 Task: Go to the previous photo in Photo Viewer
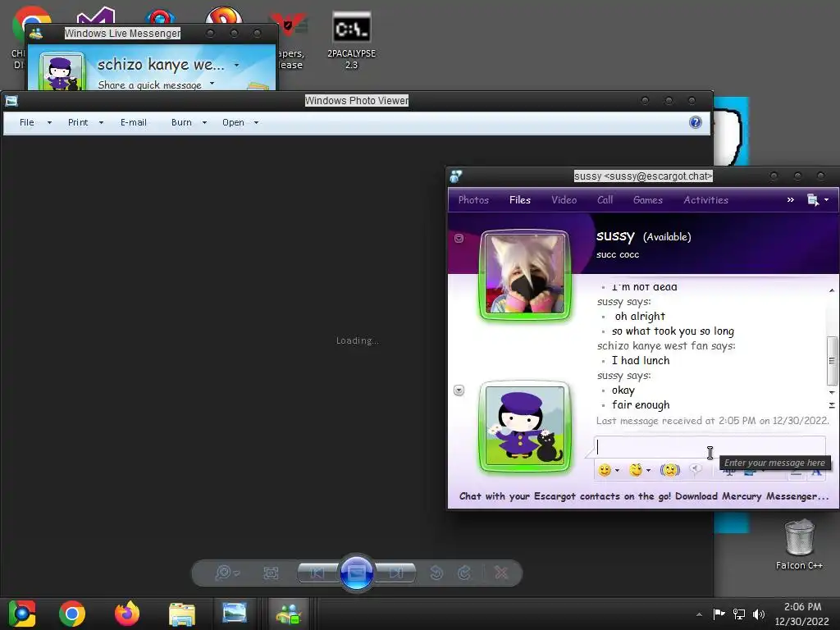[x=317, y=573]
